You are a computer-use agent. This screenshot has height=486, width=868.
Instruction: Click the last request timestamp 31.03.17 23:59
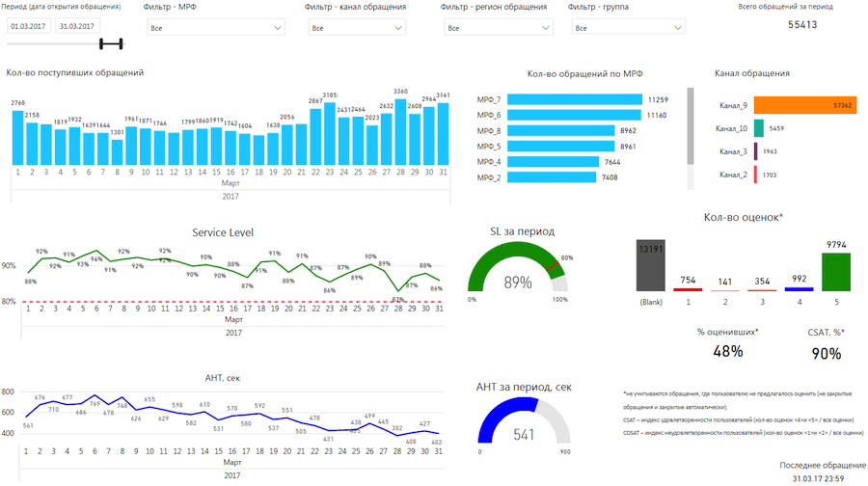(x=818, y=478)
